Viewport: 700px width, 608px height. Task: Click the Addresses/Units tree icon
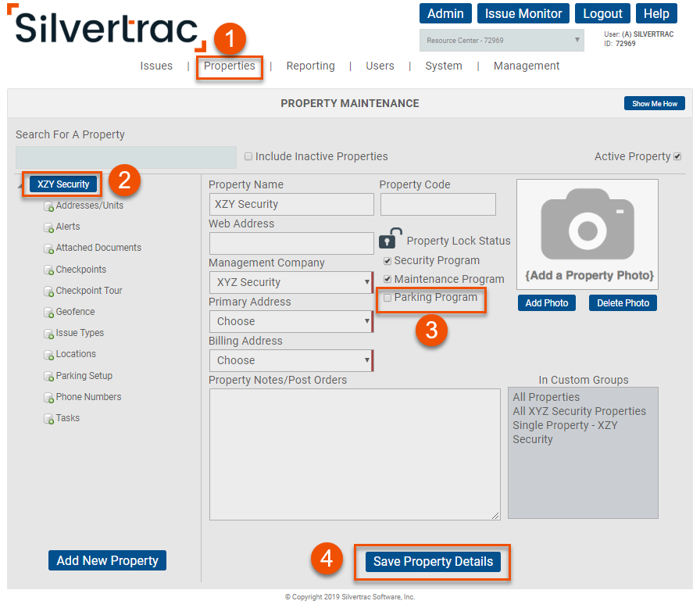[x=48, y=206]
